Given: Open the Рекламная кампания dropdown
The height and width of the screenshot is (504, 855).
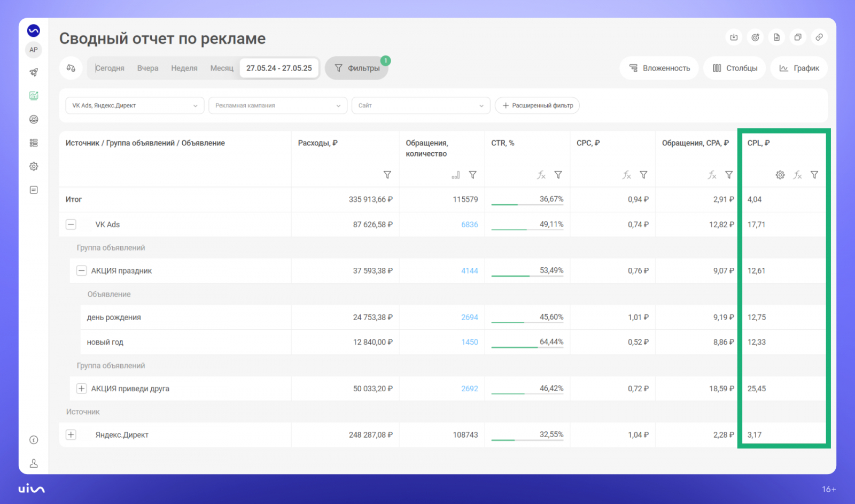Looking at the screenshot, I should [277, 105].
